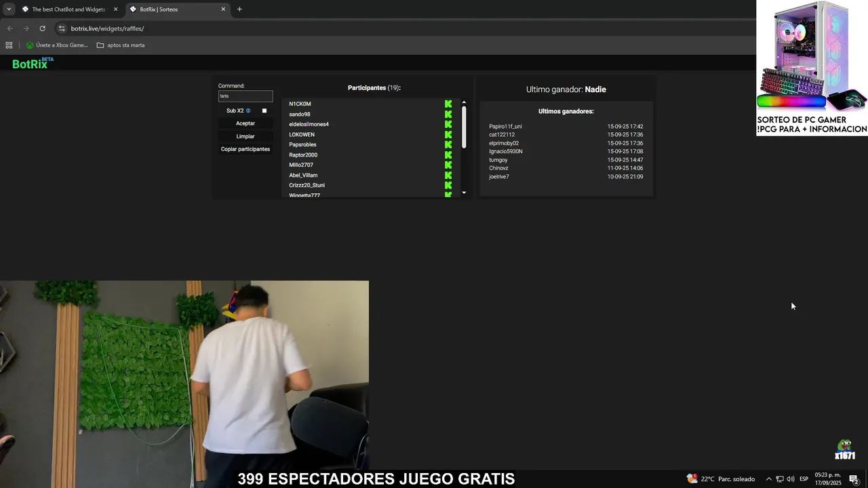Open the notification center icon

(x=854, y=479)
